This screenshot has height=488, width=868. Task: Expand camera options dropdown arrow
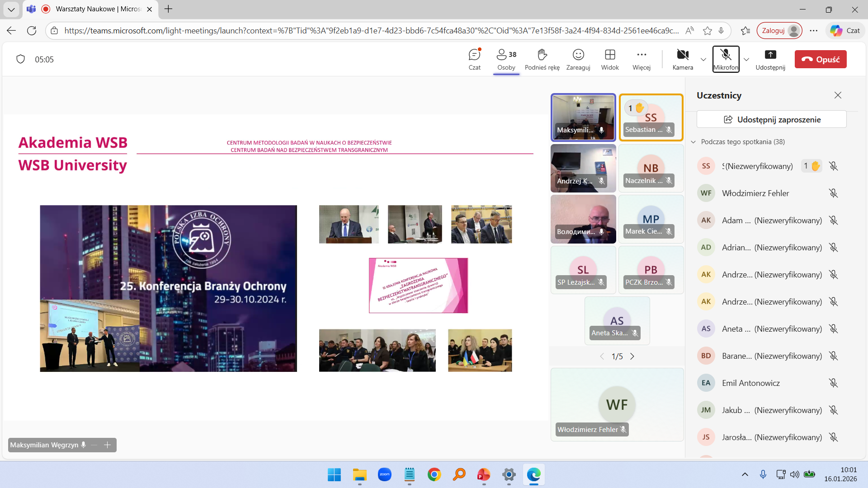coord(703,60)
